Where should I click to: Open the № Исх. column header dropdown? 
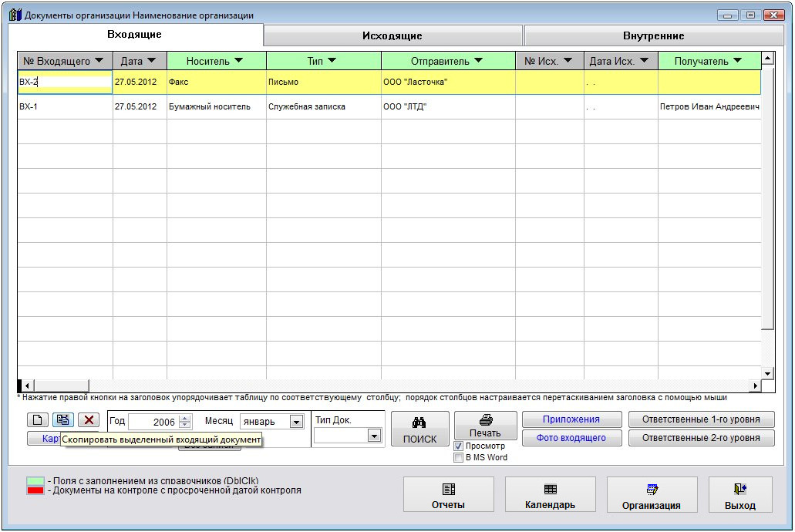568,61
